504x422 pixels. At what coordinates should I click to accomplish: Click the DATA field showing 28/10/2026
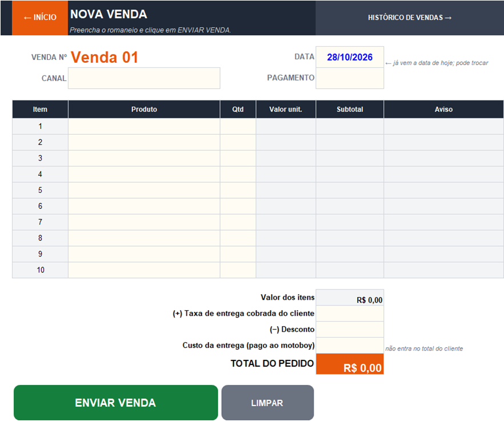coord(350,57)
